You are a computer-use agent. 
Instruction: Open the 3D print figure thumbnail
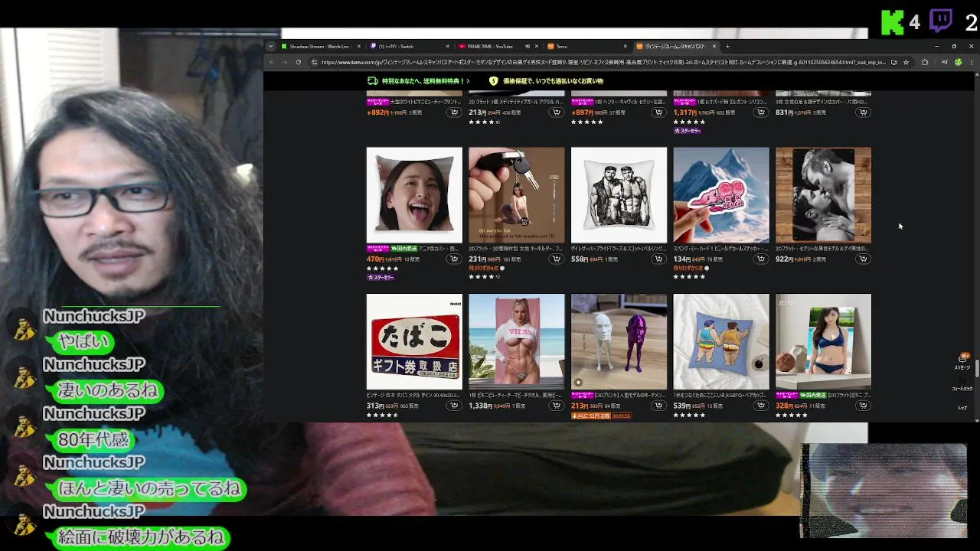click(619, 341)
